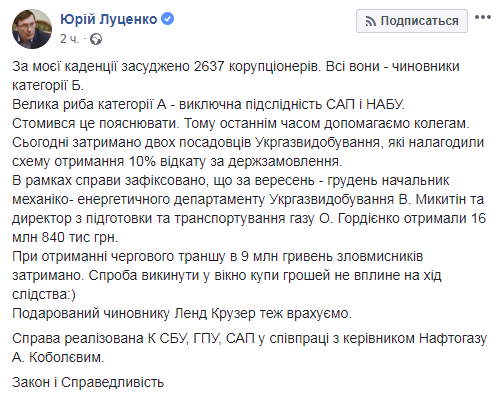The image size is (498, 399).
Task: Click the 'А. Коболєвим.' text line
Action: (58, 357)
